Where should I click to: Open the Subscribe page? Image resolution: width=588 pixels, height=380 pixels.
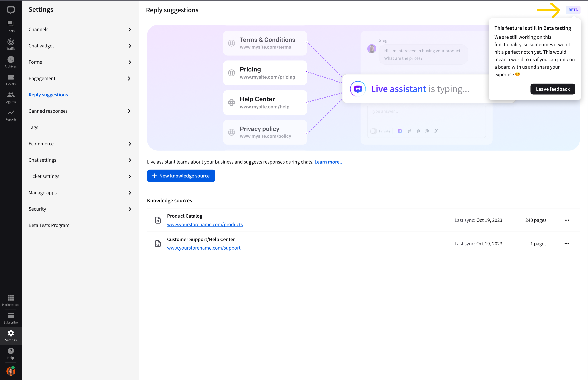point(11,318)
